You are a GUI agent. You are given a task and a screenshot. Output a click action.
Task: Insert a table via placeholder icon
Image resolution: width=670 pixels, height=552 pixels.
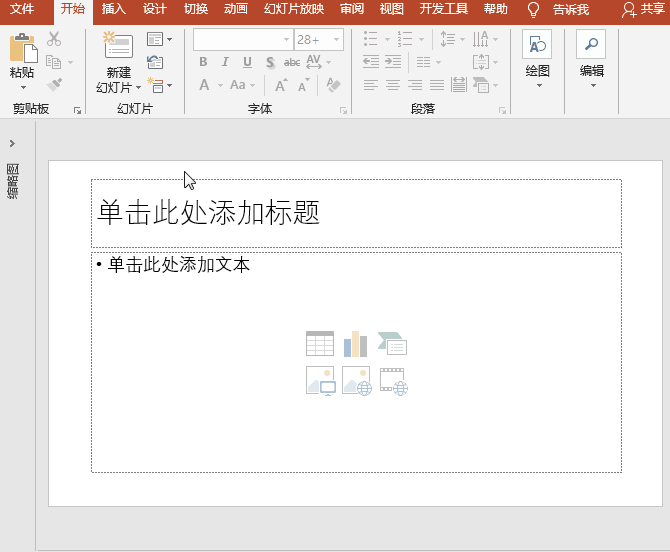click(x=320, y=344)
